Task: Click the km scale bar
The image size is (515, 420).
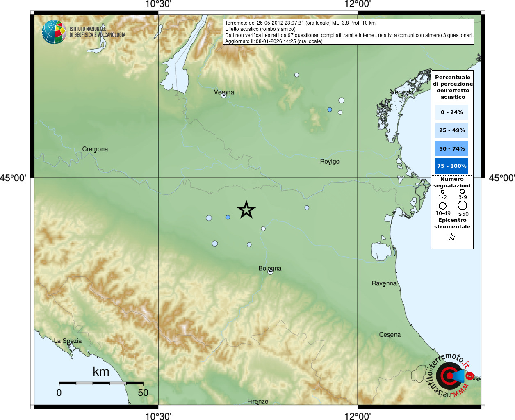Action: [101, 383]
